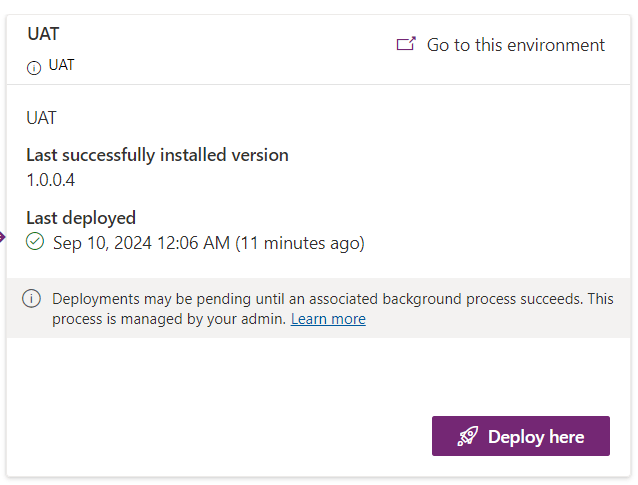638x485 pixels.
Task: Open the Learn more link
Action: [328, 319]
